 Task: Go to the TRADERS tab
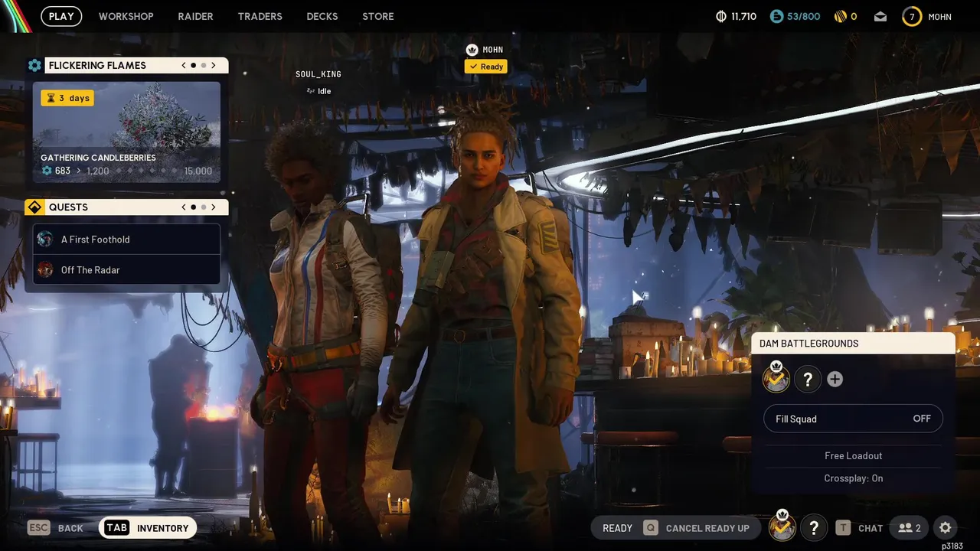pos(260,16)
